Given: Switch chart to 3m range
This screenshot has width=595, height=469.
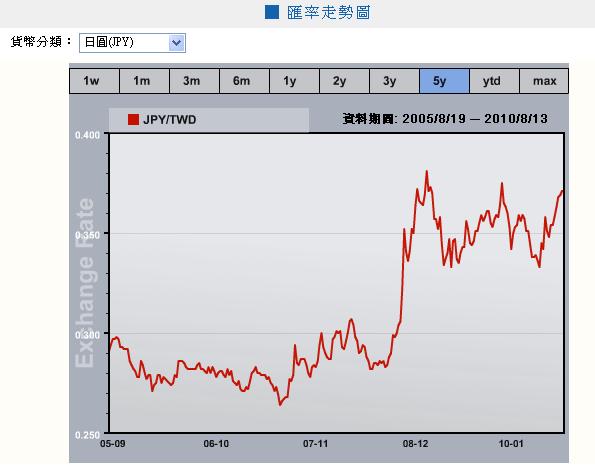Looking at the screenshot, I should click(194, 81).
